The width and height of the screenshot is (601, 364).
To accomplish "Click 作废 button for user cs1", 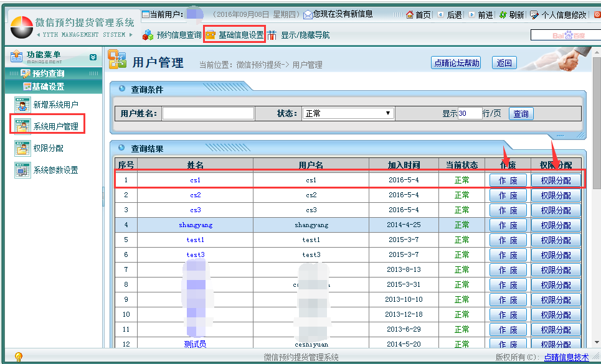I will pos(508,180).
